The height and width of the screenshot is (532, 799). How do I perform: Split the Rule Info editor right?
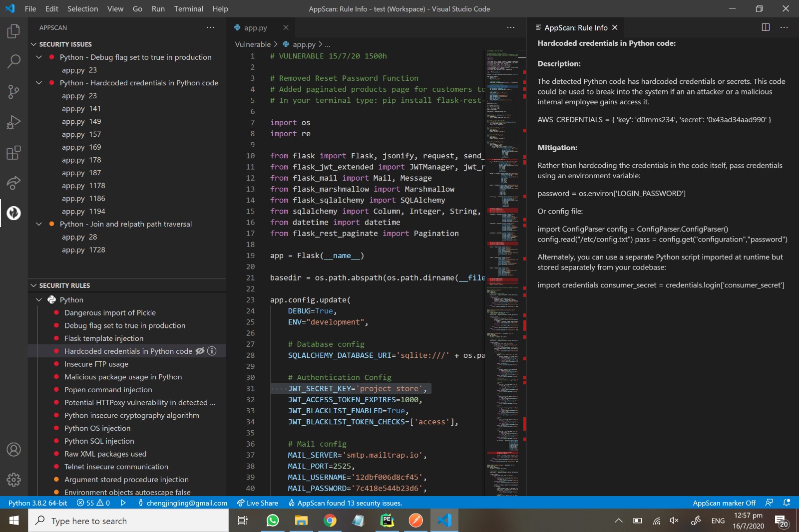(766, 27)
